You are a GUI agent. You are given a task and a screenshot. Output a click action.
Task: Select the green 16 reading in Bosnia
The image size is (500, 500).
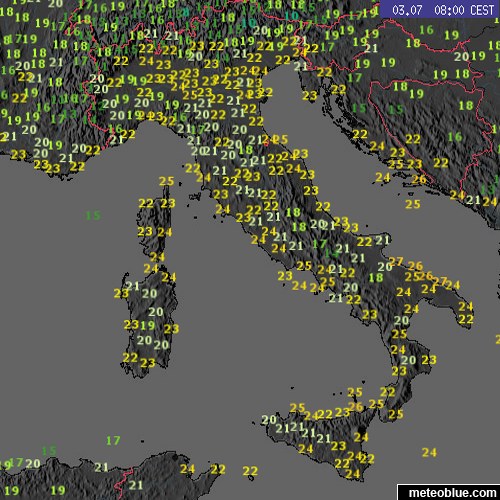pyautogui.click(x=455, y=137)
